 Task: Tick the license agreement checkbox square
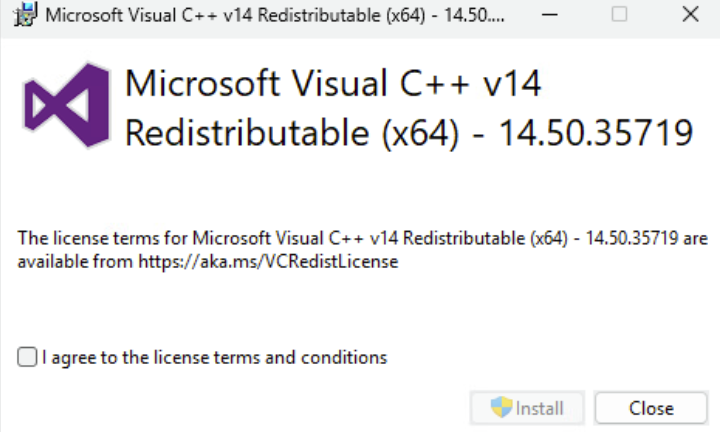[x=28, y=357]
